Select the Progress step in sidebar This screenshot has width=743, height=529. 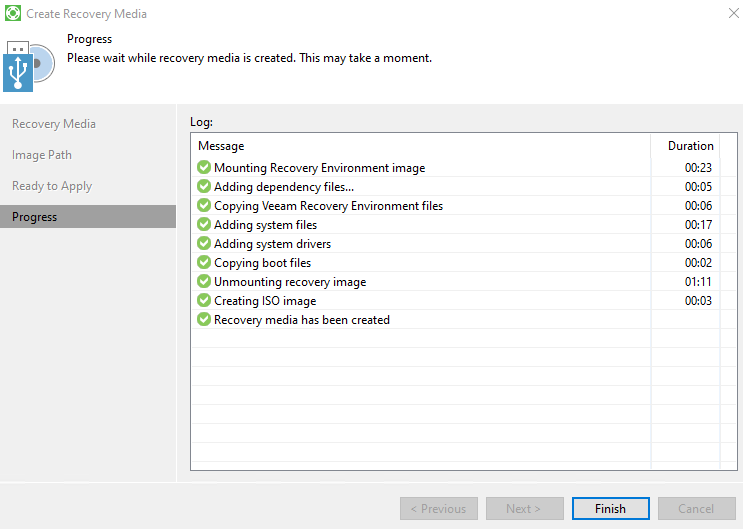35,217
